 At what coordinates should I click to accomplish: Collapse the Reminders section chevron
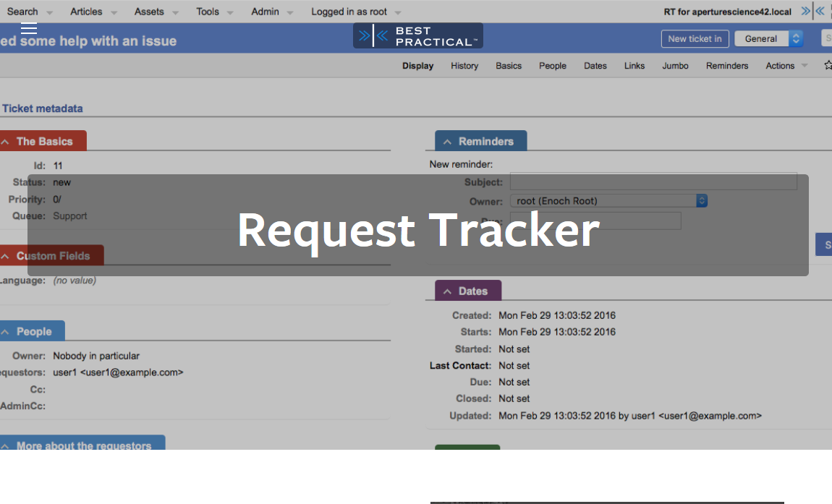click(x=447, y=142)
